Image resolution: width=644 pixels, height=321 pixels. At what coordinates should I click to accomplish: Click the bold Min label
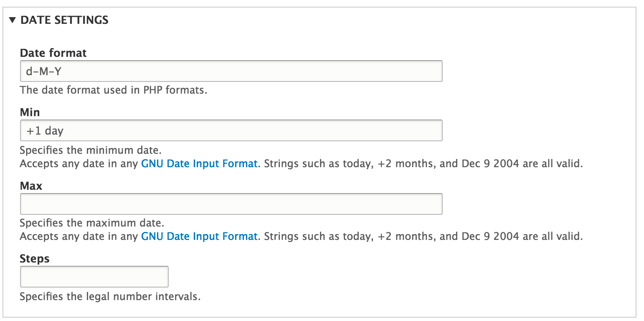point(30,112)
